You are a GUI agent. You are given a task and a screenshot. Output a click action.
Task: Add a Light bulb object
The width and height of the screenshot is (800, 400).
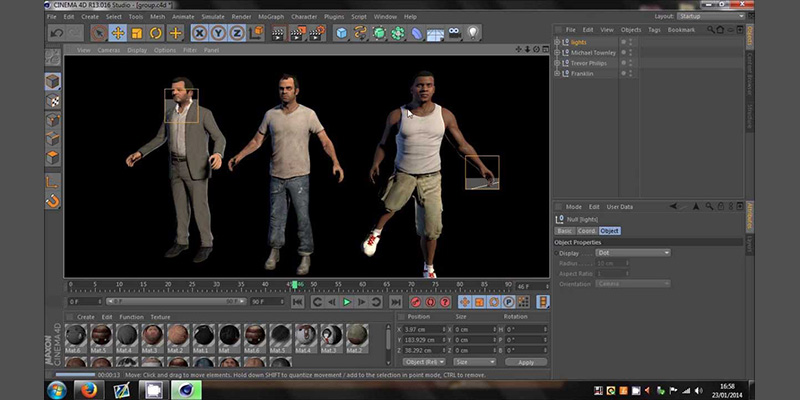point(473,34)
